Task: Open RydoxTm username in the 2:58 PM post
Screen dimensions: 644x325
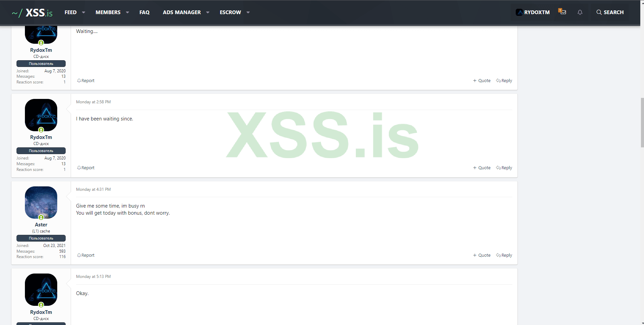Action: coord(41,137)
